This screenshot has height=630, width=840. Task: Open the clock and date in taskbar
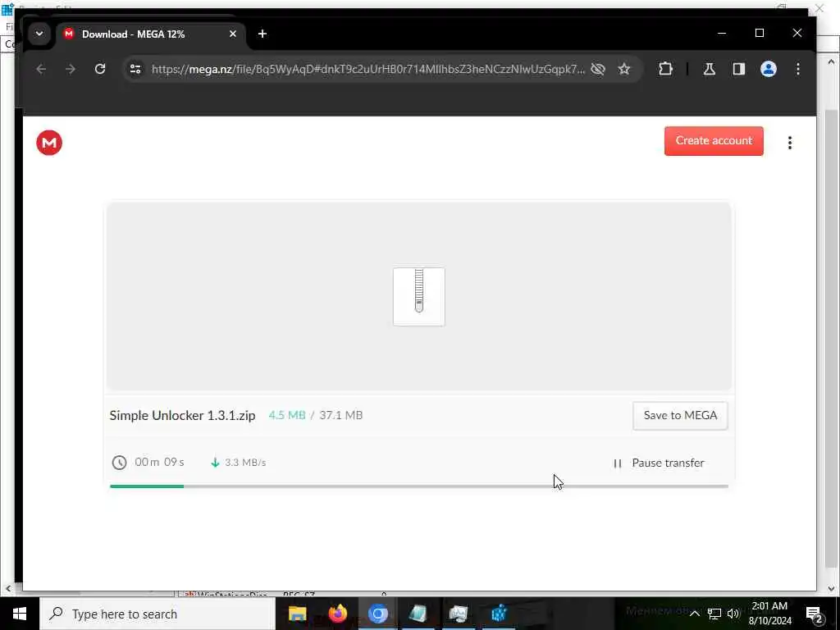click(x=769, y=614)
